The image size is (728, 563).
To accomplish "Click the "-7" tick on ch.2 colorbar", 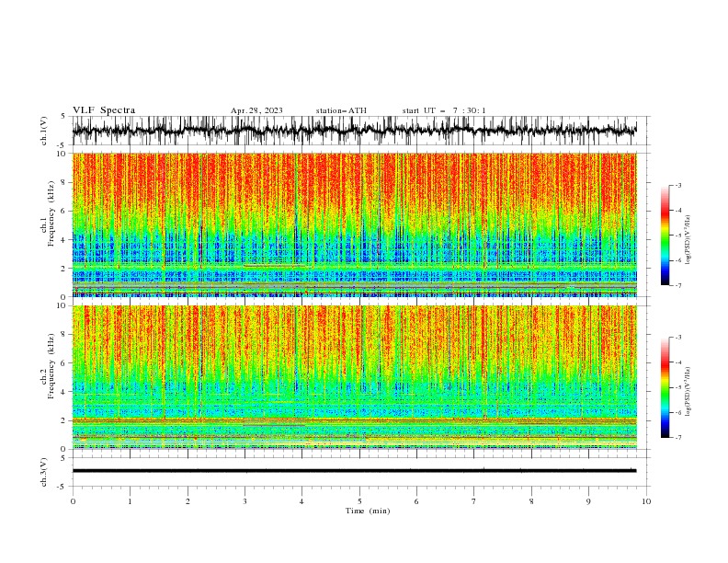I will pyautogui.click(x=677, y=438).
